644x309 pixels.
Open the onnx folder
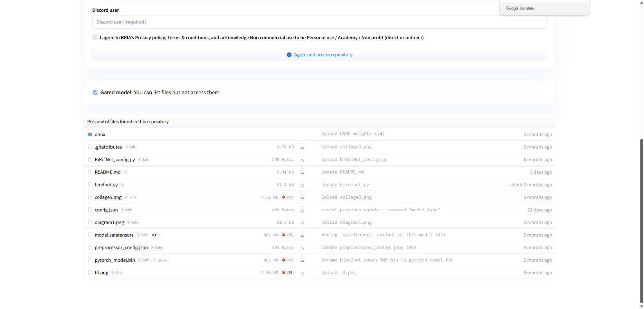(100, 135)
